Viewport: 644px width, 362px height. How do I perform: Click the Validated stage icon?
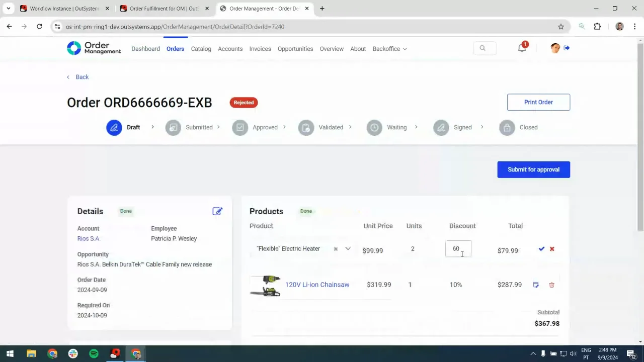coord(306,127)
